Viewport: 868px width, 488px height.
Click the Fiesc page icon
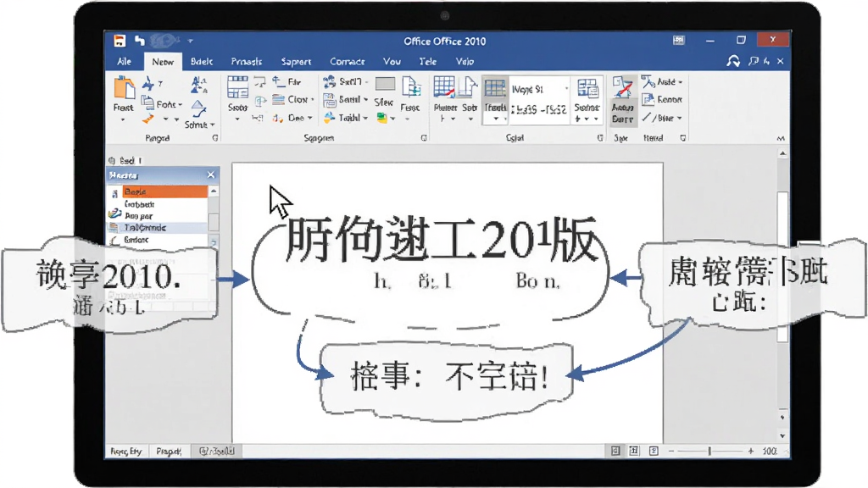411,87
